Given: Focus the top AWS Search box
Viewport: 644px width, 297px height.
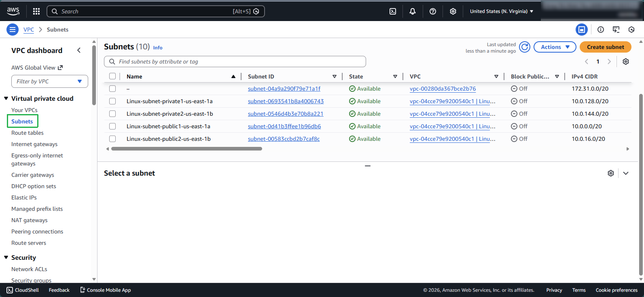Looking at the screenshot, I should click(x=156, y=11).
